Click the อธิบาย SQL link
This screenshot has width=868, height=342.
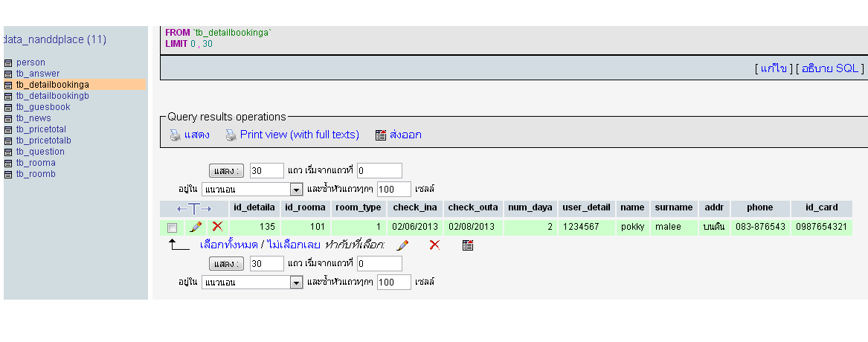(830, 68)
